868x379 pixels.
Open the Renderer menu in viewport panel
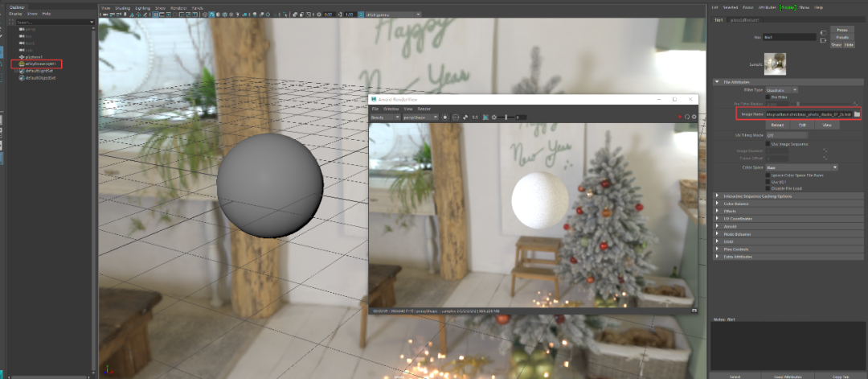[178, 8]
